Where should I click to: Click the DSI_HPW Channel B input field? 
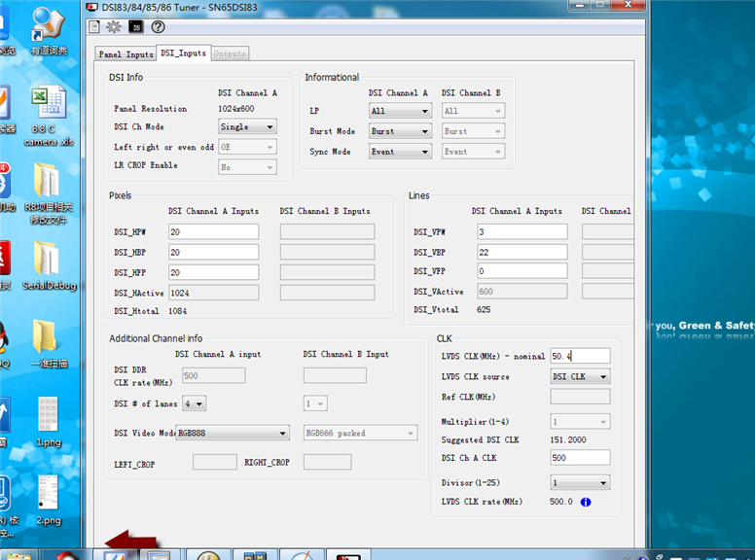pos(328,232)
